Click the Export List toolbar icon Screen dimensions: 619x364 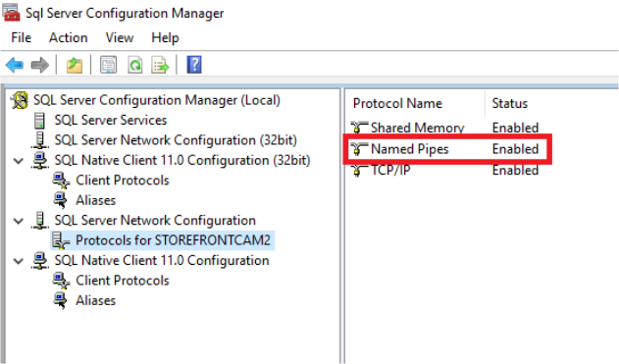[160, 65]
